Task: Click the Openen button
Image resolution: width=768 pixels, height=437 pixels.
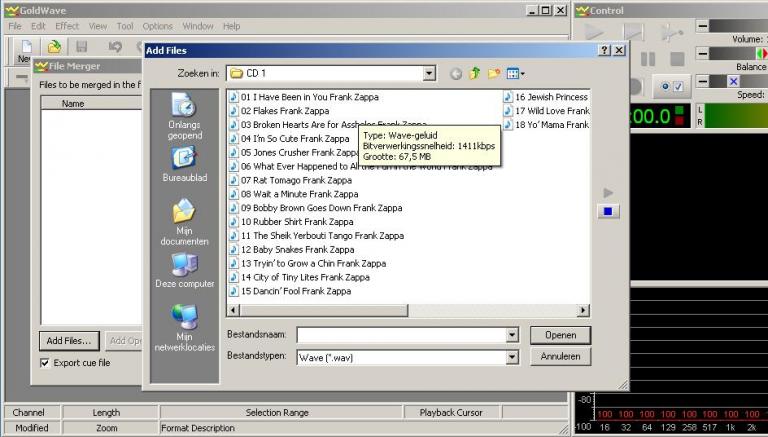Action: pos(560,335)
